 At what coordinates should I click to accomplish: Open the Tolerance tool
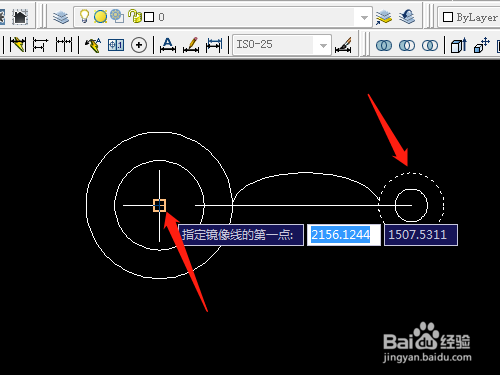116,45
